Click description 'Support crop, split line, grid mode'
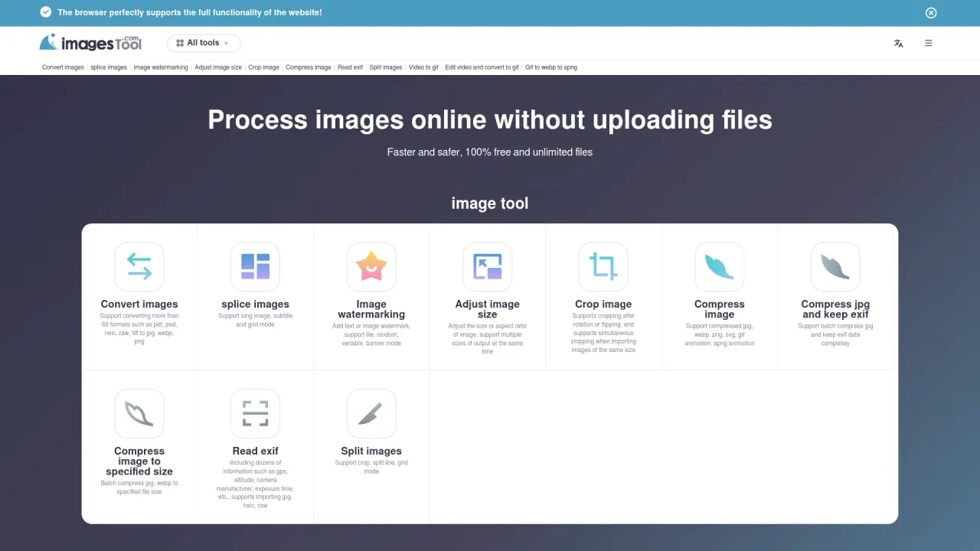 (x=371, y=467)
